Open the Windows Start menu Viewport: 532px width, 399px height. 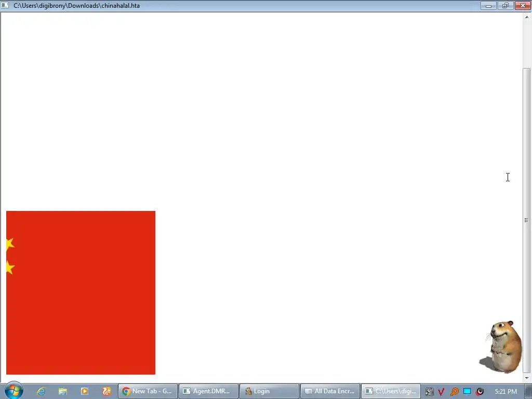tap(14, 390)
